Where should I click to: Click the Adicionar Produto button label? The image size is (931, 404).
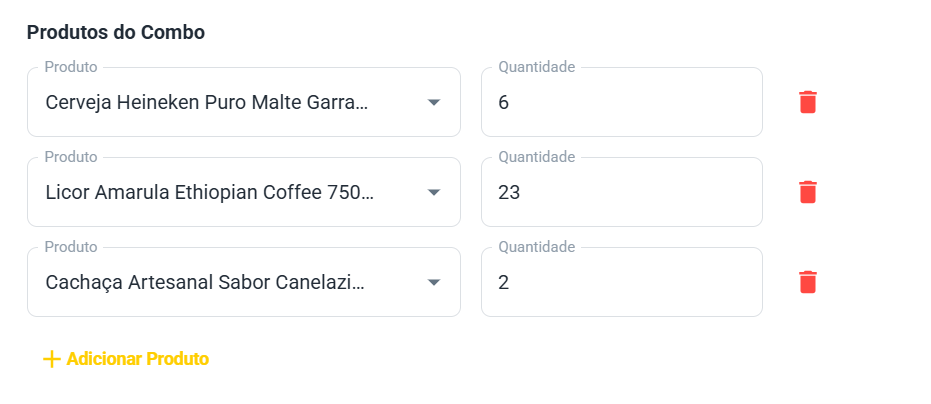(138, 359)
